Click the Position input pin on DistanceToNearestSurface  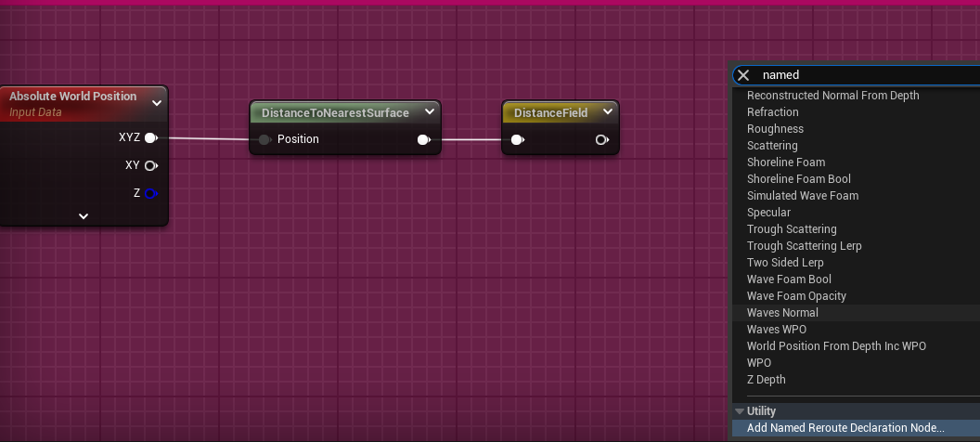tap(264, 139)
